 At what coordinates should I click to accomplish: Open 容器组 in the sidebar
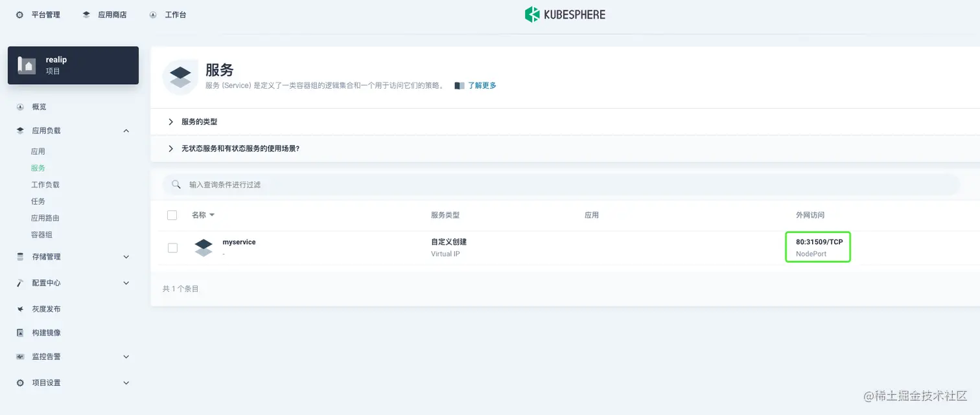tap(42, 235)
